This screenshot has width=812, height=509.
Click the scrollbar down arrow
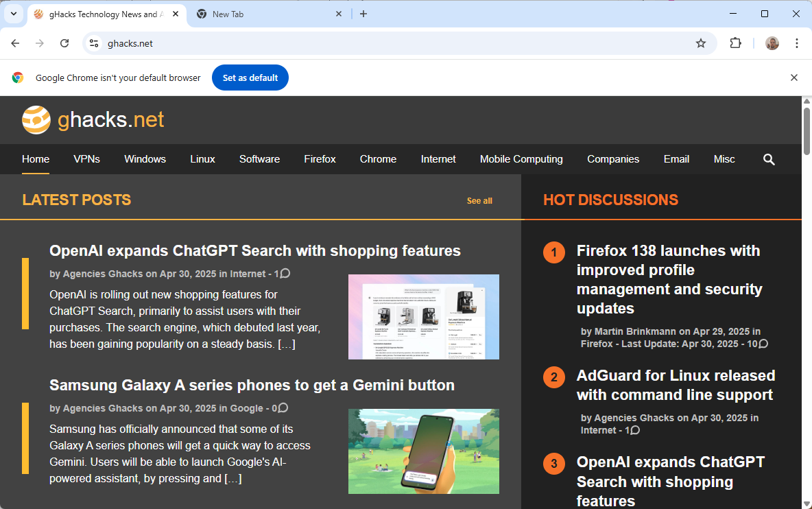[x=807, y=504]
